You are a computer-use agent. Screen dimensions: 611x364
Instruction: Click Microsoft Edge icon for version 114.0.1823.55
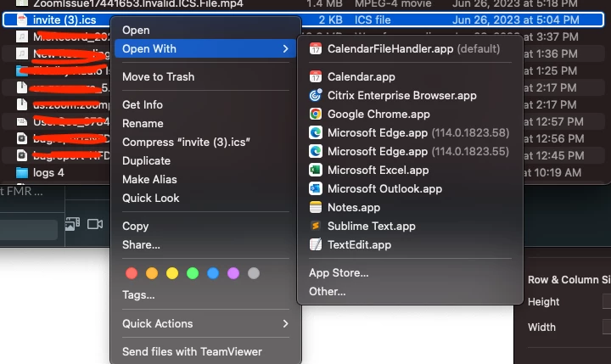(316, 151)
